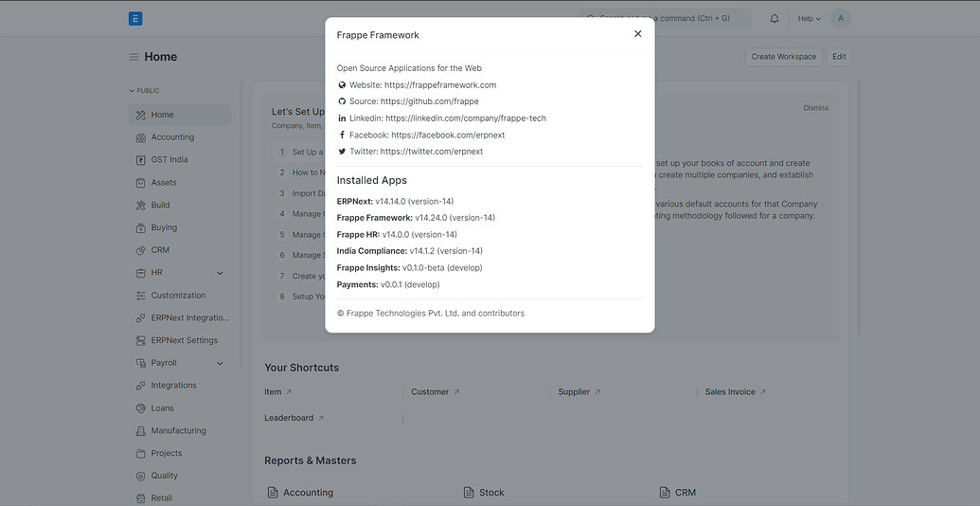Viewport: 980px width, 506px height.
Task: Click the CRM reports card icon
Action: [665, 493]
